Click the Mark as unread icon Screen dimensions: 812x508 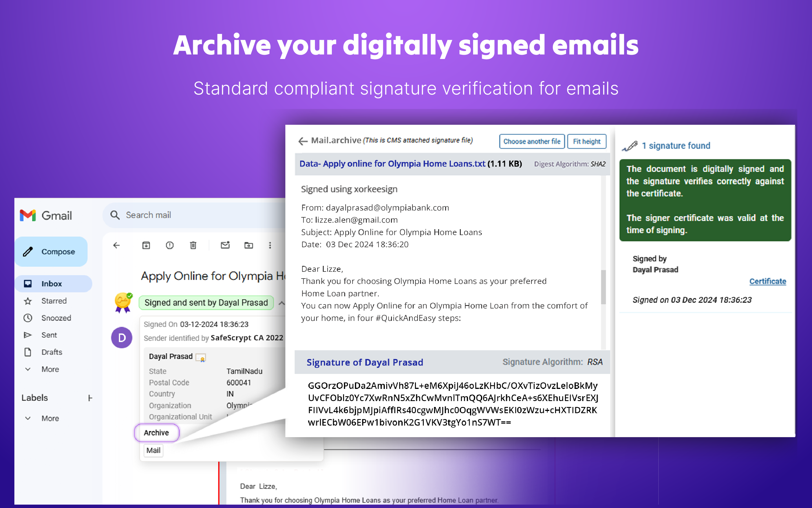225,245
